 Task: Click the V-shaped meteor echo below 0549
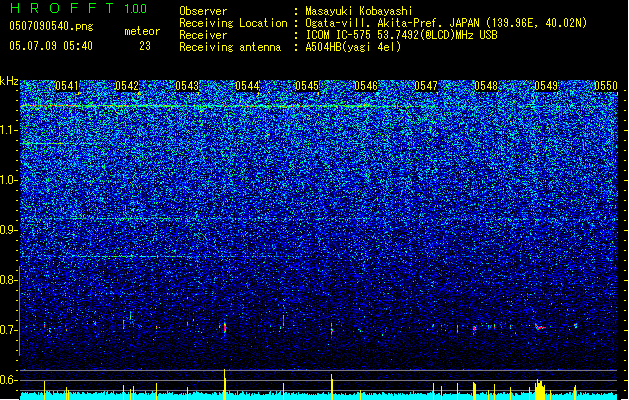(540, 327)
